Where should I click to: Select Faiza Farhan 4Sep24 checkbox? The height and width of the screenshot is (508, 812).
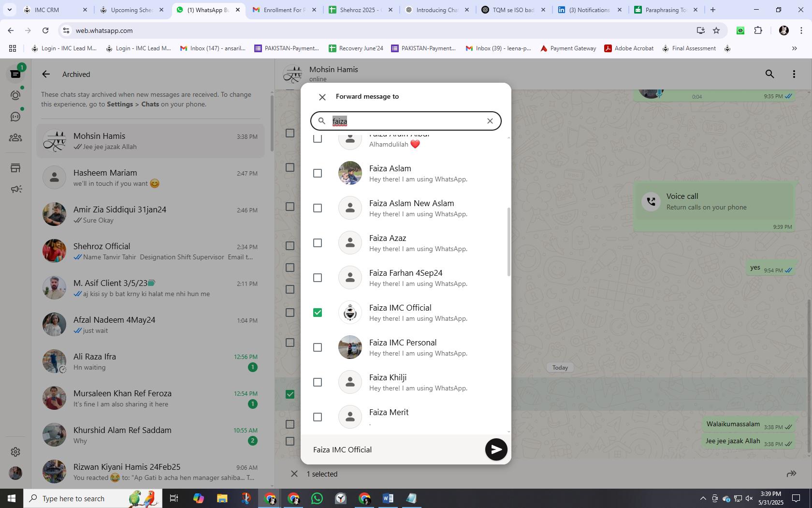point(318,278)
